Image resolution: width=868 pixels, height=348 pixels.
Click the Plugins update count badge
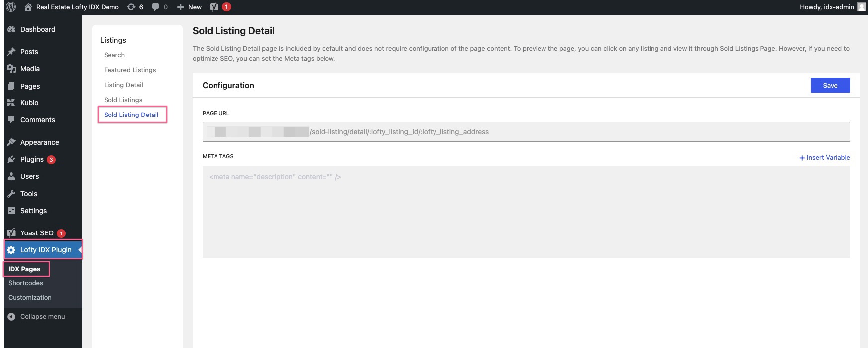click(51, 160)
